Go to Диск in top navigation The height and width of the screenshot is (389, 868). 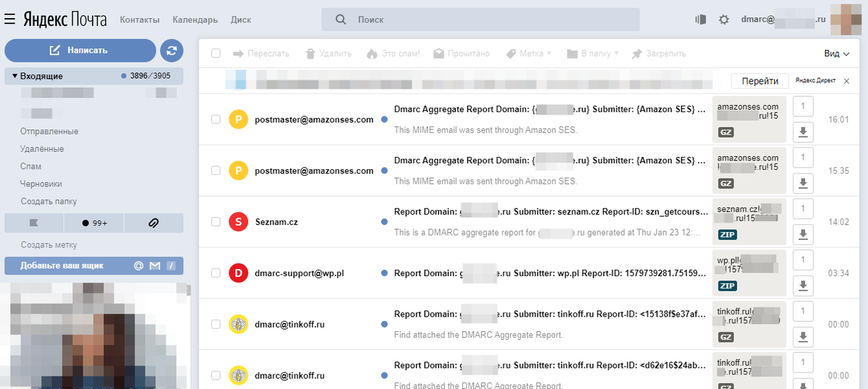[x=241, y=20]
